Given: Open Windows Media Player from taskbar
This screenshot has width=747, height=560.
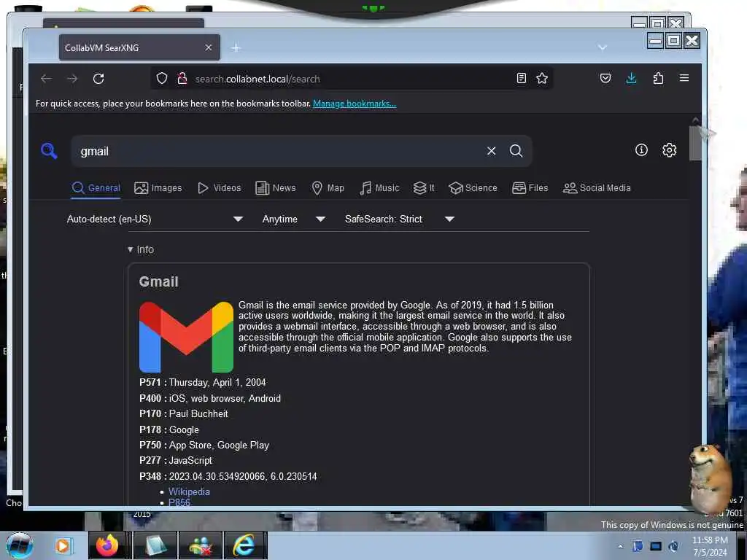Looking at the screenshot, I should click(x=63, y=545).
